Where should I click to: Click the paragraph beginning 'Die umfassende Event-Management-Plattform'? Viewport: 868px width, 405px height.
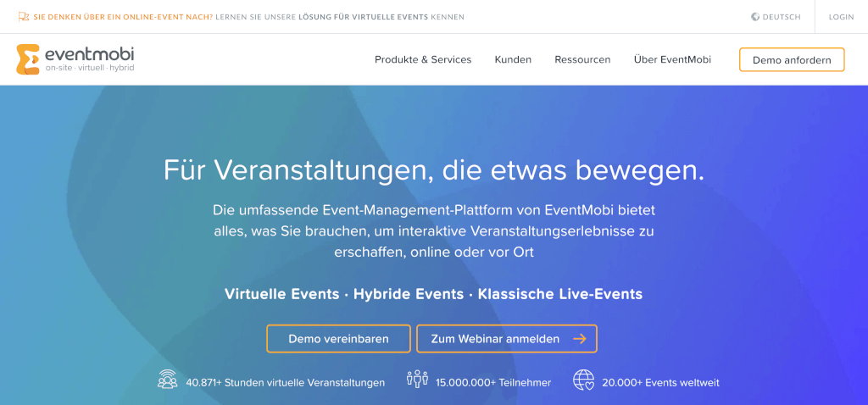434,231
